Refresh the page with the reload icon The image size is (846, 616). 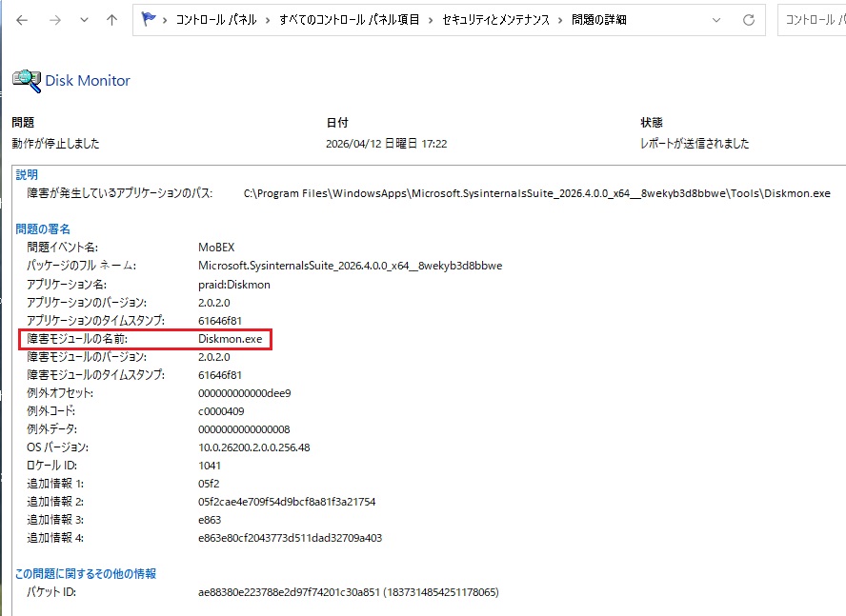coord(748,21)
